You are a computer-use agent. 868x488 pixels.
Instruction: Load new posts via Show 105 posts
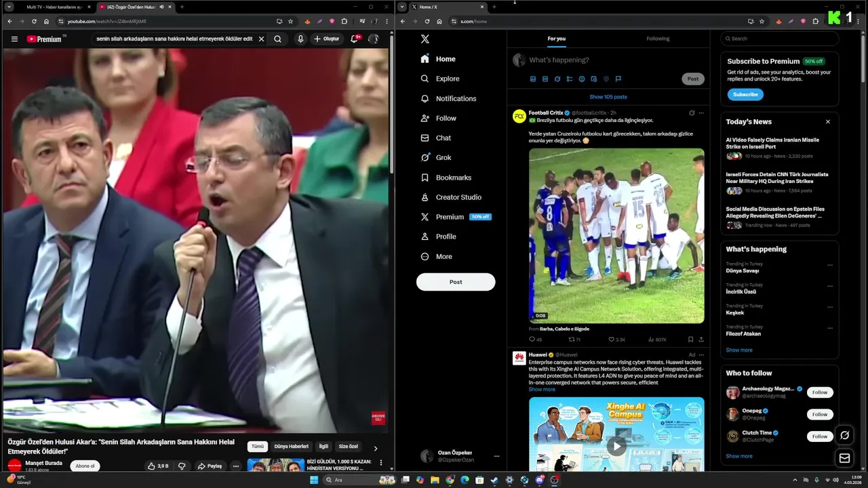point(608,97)
